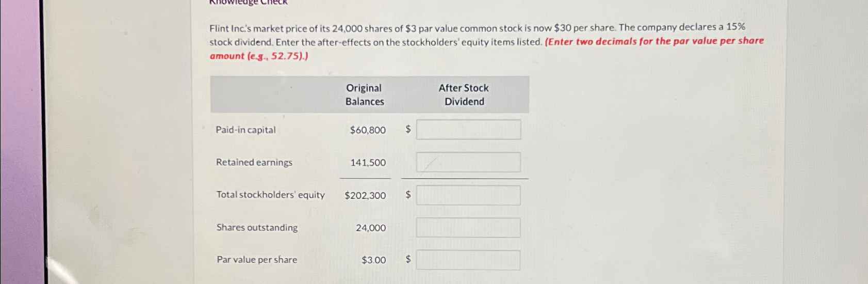Click the red two-decimals instruction text
Image resolution: width=868 pixels, height=284 pixels.
pyautogui.click(x=487, y=48)
